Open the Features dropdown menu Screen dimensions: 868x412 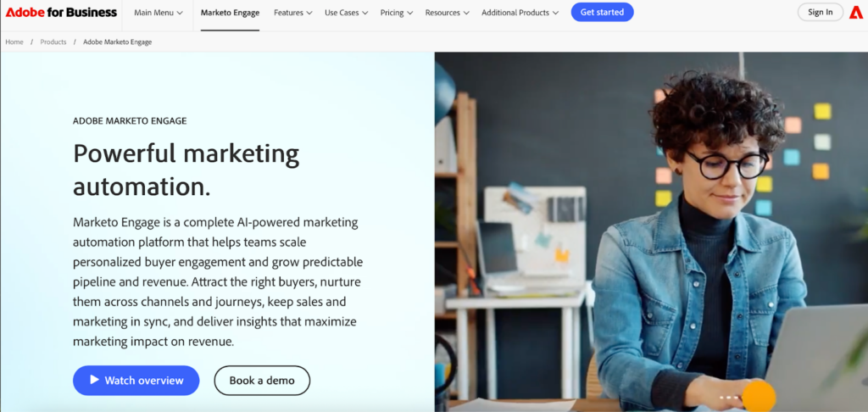292,12
